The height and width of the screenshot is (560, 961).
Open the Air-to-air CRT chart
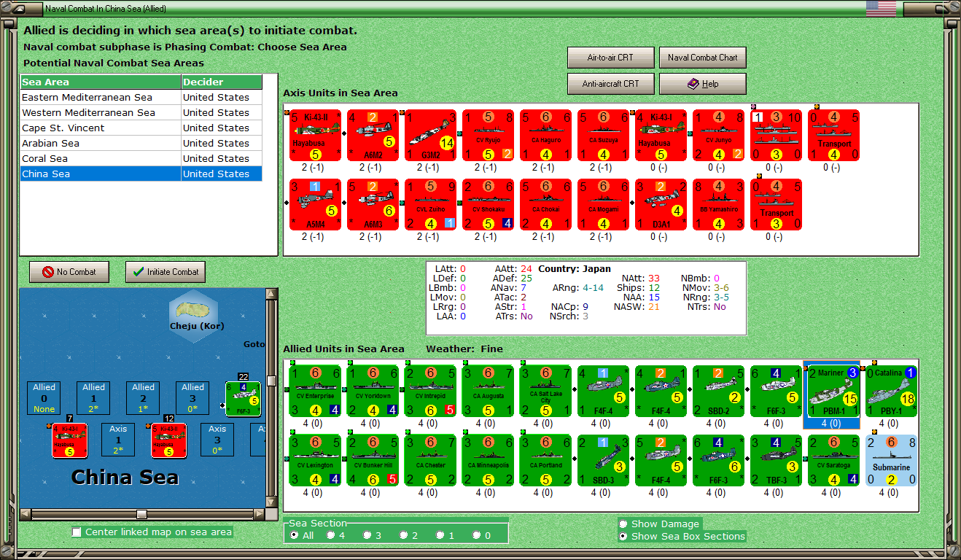coord(610,58)
